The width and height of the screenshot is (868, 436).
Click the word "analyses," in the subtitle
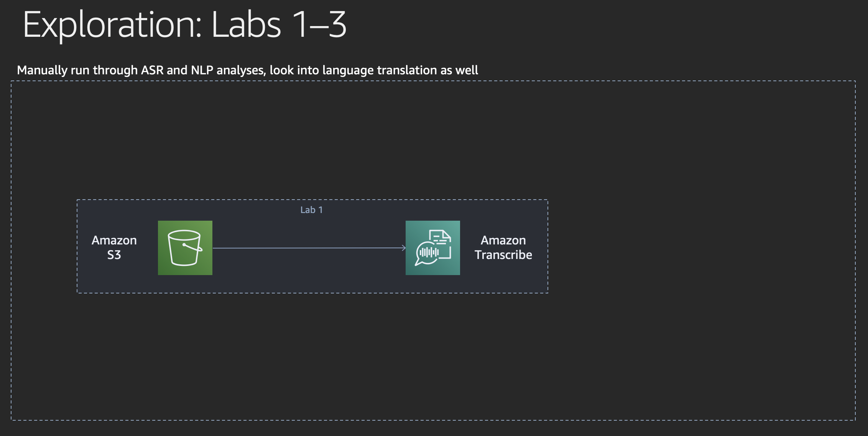click(242, 70)
